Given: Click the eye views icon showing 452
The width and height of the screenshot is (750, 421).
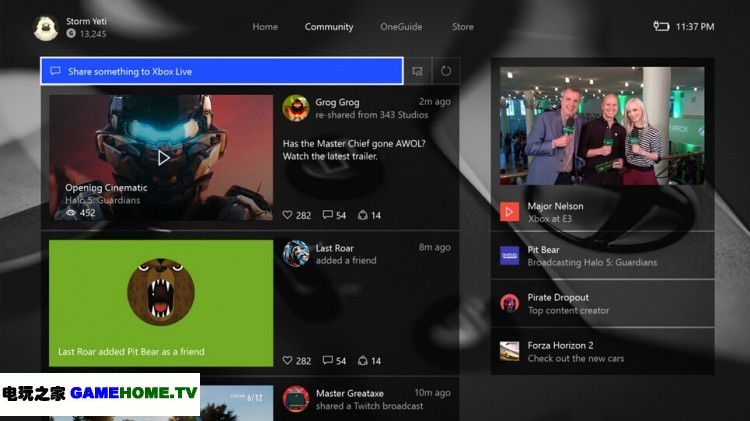Looking at the screenshot, I should [x=71, y=213].
